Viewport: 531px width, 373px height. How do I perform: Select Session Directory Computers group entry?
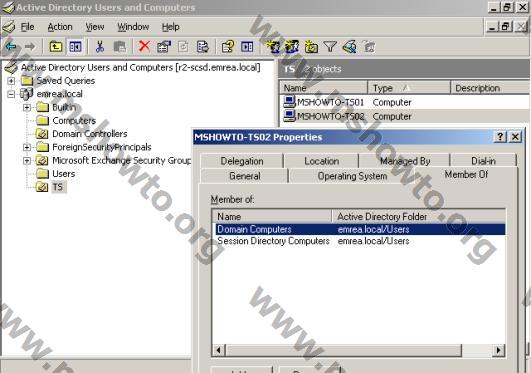point(273,241)
